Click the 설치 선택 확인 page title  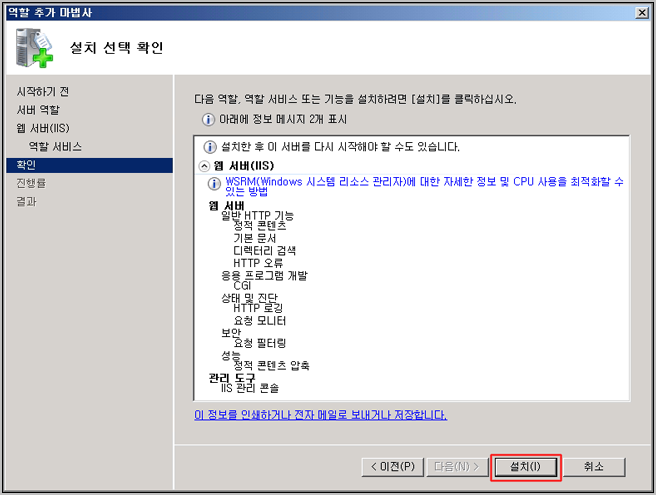pos(116,48)
